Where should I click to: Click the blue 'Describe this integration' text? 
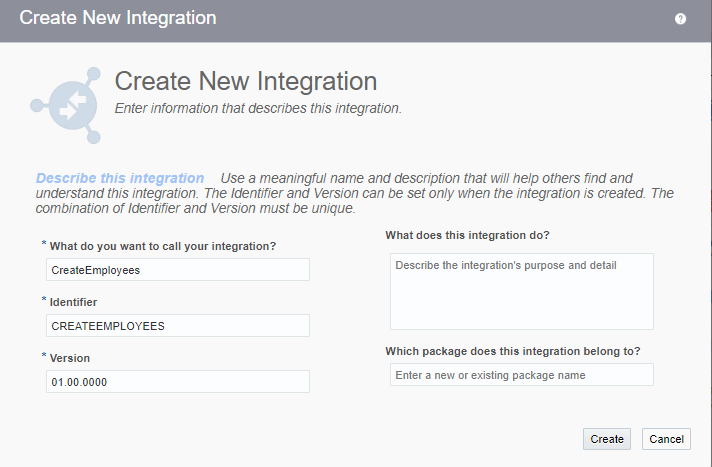[x=120, y=178]
